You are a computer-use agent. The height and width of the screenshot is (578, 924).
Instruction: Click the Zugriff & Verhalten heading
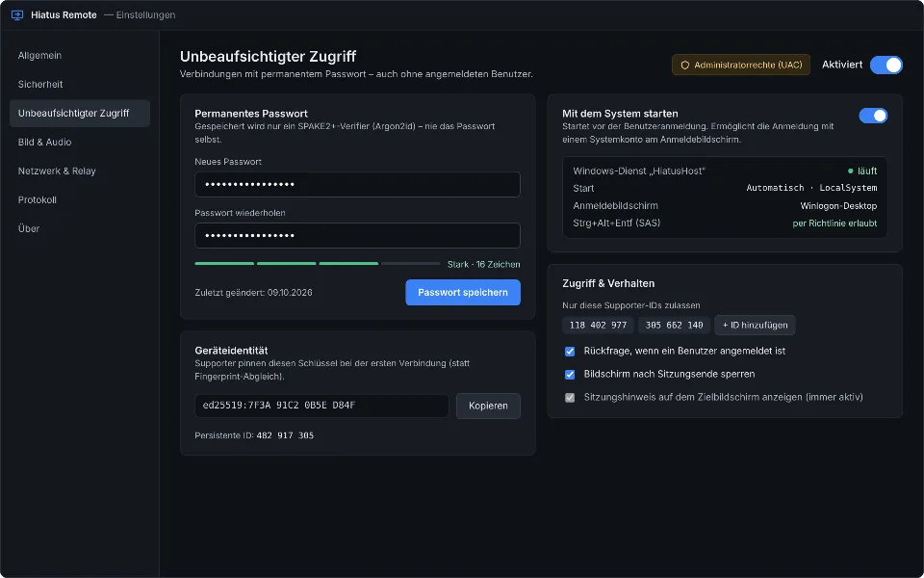pyautogui.click(x=608, y=283)
